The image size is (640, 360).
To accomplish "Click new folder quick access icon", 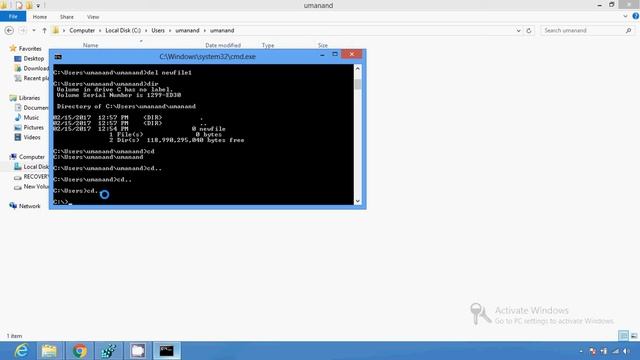I will pos(29,5).
